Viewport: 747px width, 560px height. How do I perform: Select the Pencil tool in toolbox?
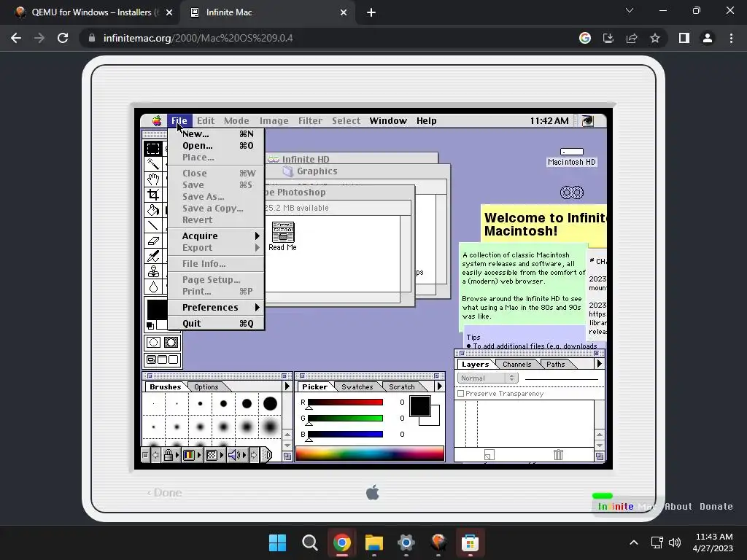click(153, 256)
